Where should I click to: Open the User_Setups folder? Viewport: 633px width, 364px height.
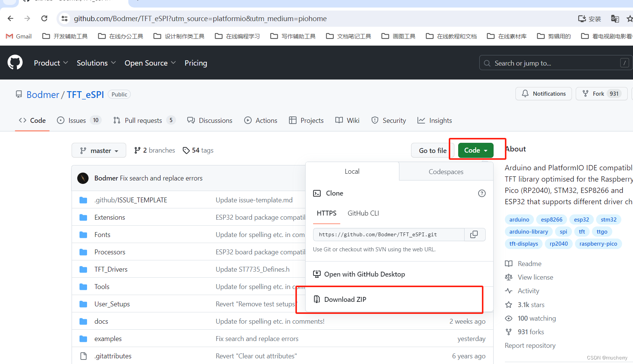[112, 304]
